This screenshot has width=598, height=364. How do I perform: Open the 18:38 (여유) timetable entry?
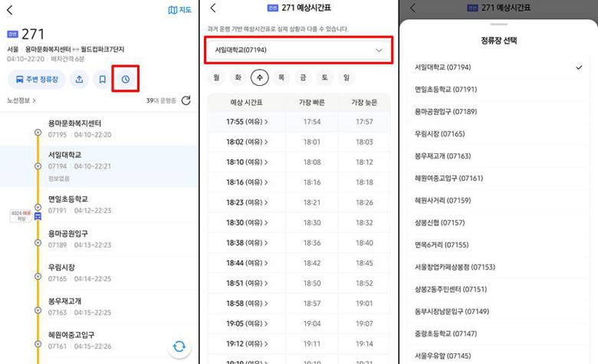[x=247, y=243]
